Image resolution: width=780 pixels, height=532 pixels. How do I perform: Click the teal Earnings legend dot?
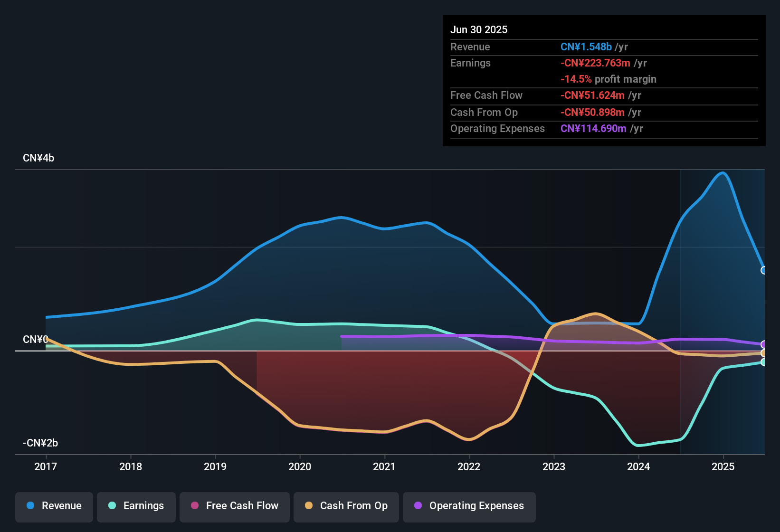(112, 506)
